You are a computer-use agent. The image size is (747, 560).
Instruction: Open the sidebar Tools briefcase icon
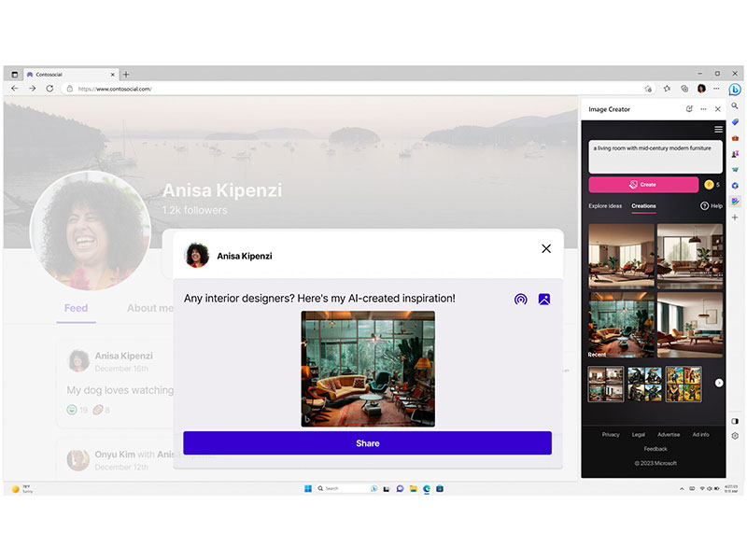pyautogui.click(x=735, y=138)
